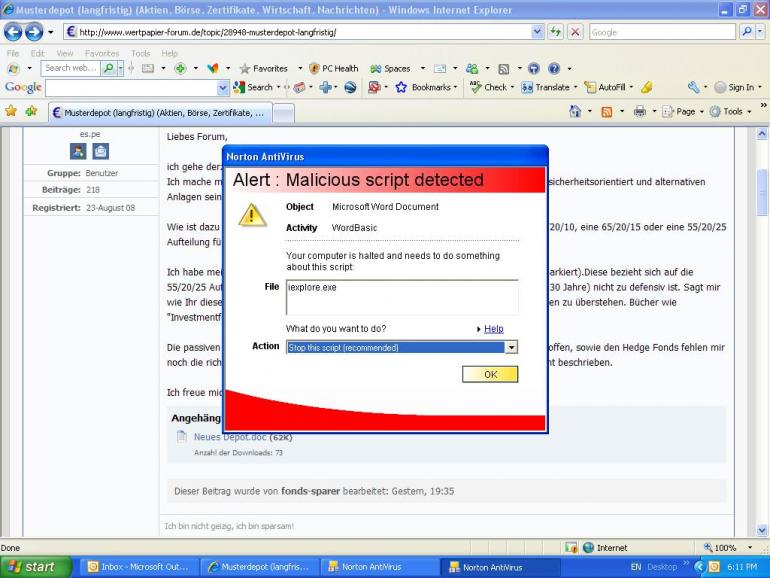Click the Help link in Norton alert
The image size is (770, 578).
click(x=494, y=329)
